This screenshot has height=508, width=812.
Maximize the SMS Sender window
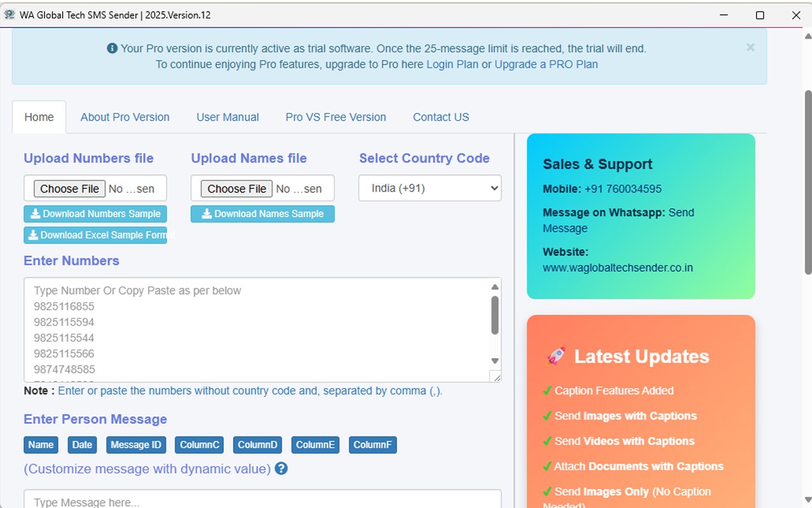coord(760,15)
